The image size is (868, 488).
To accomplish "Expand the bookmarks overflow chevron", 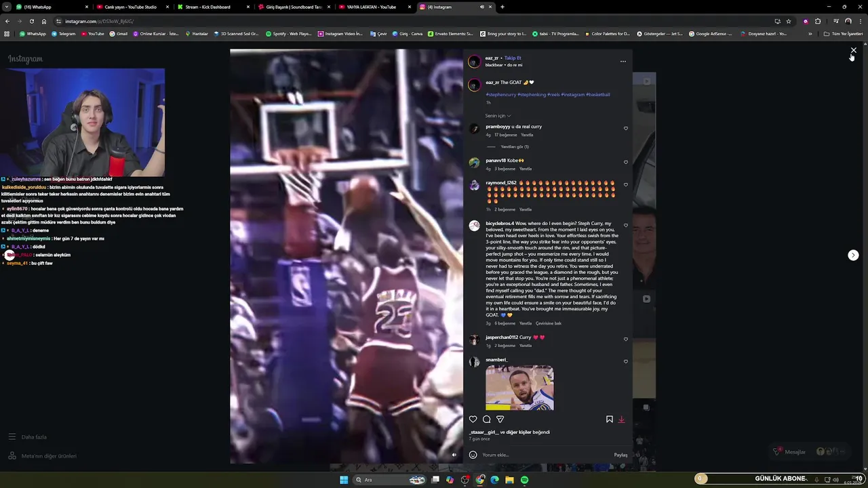I will click(810, 33).
